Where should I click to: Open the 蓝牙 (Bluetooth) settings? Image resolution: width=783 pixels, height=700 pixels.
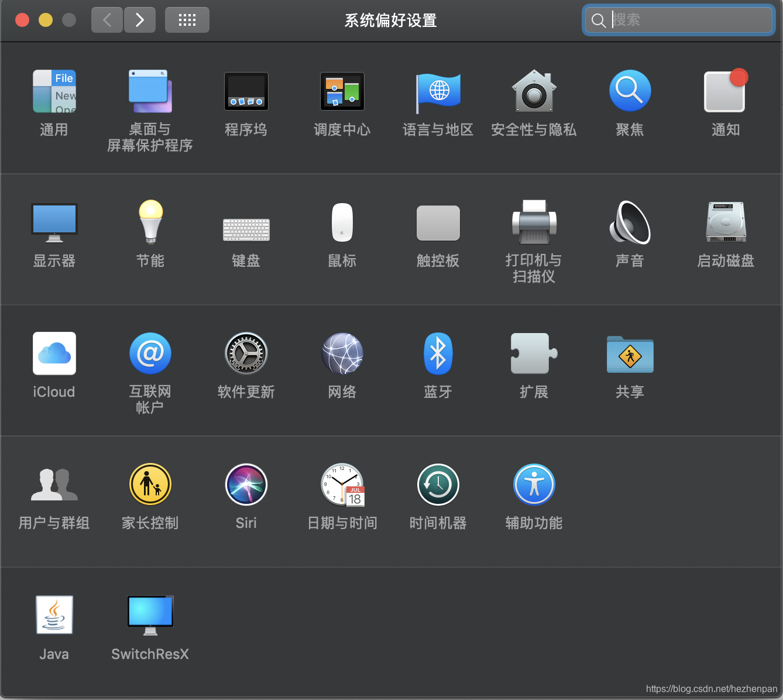(438, 354)
